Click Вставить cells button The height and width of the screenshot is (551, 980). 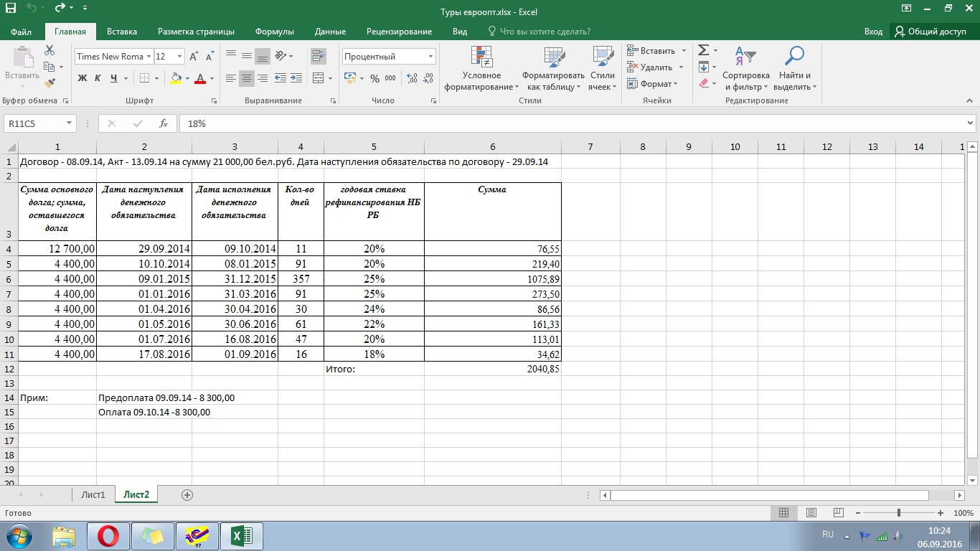coord(651,51)
